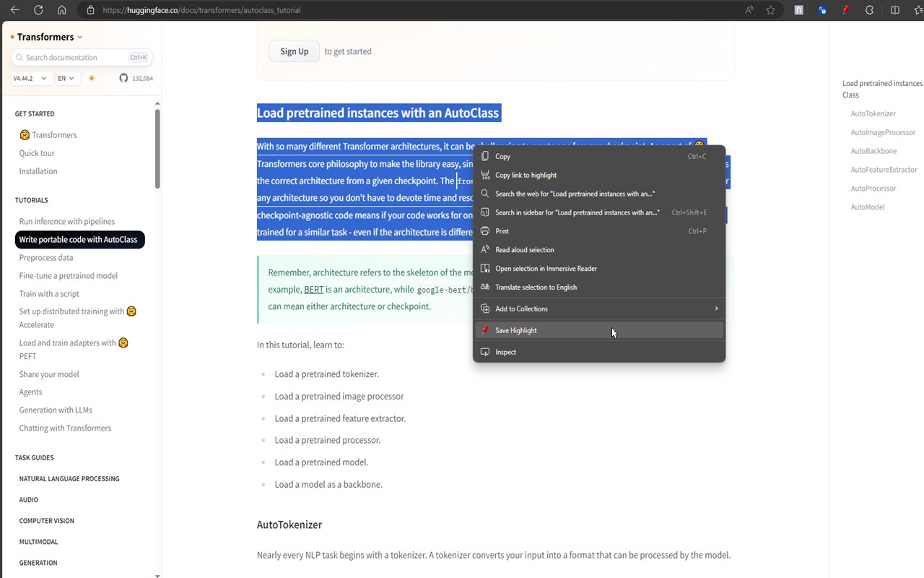The height and width of the screenshot is (578, 924).
Task: Expand the Multimodal task guide section
Action: coord(38,541)
